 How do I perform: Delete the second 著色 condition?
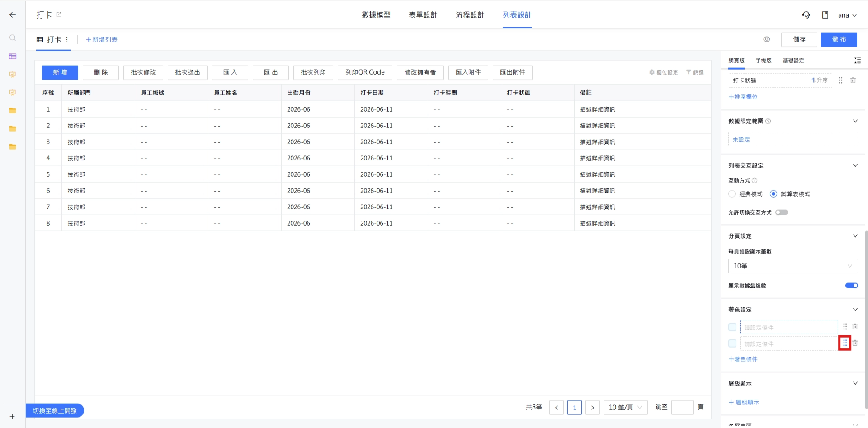[x=855, y=343]
